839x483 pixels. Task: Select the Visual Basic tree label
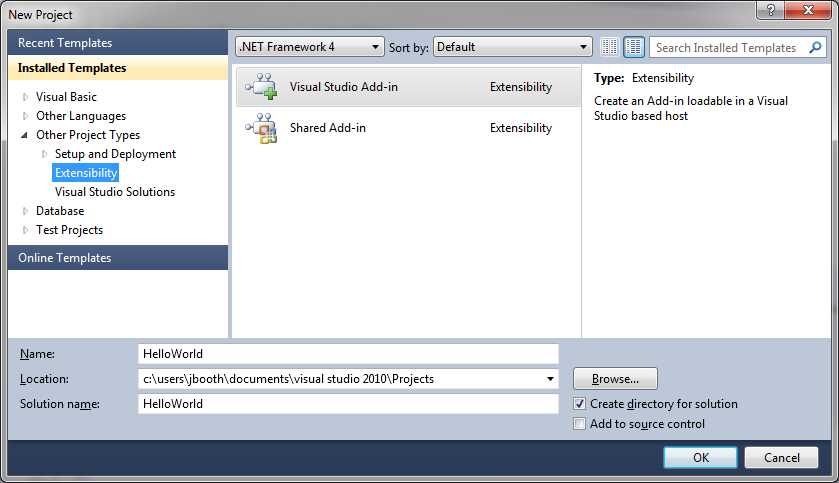click(x=66, y=97)
